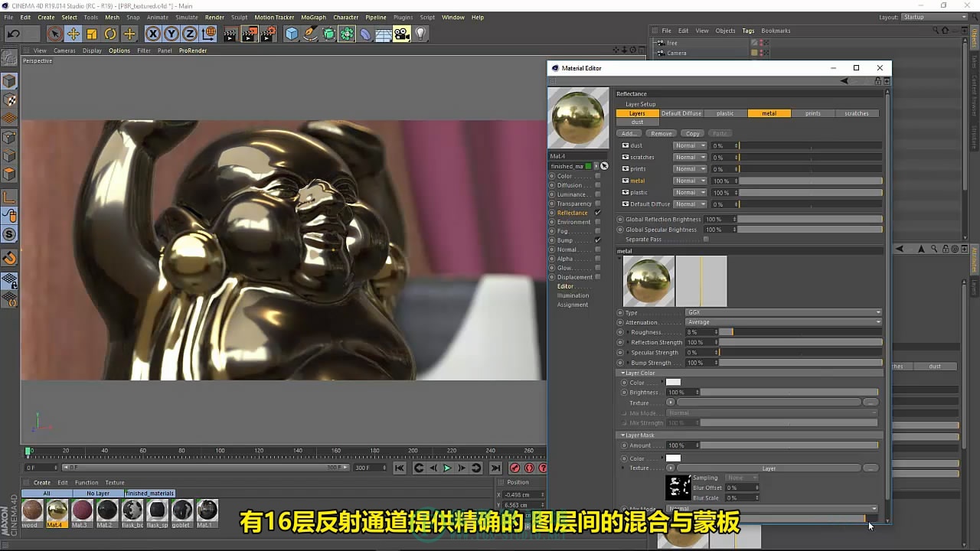Switch to the scratches layer tab

(857, 113)
